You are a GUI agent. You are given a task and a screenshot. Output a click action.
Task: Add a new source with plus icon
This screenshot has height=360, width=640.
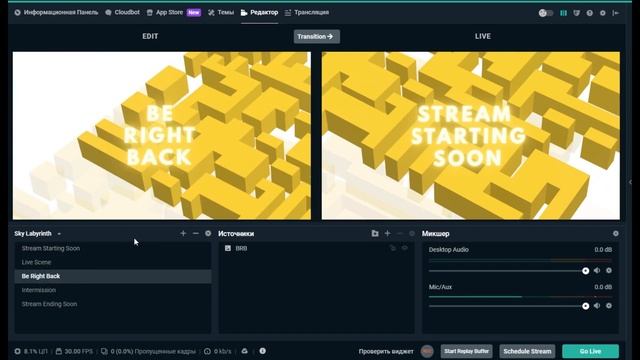point(387,233)
